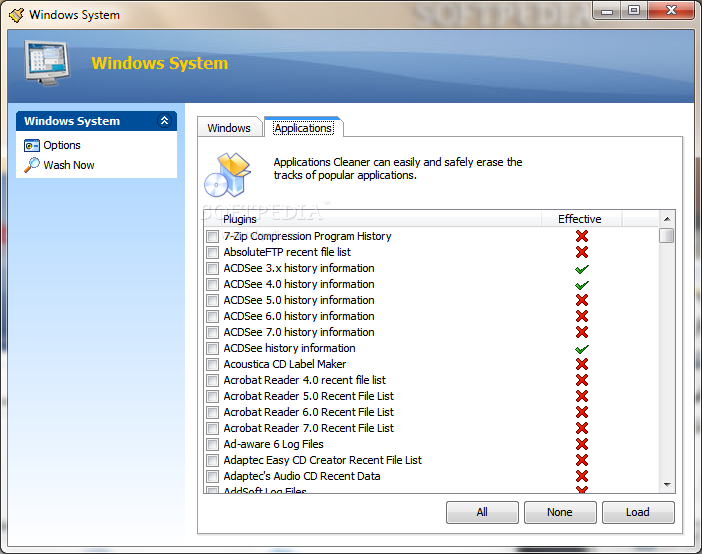
Task: Click the plugin list scroll down arrow
Action: [x=667, y=485]
